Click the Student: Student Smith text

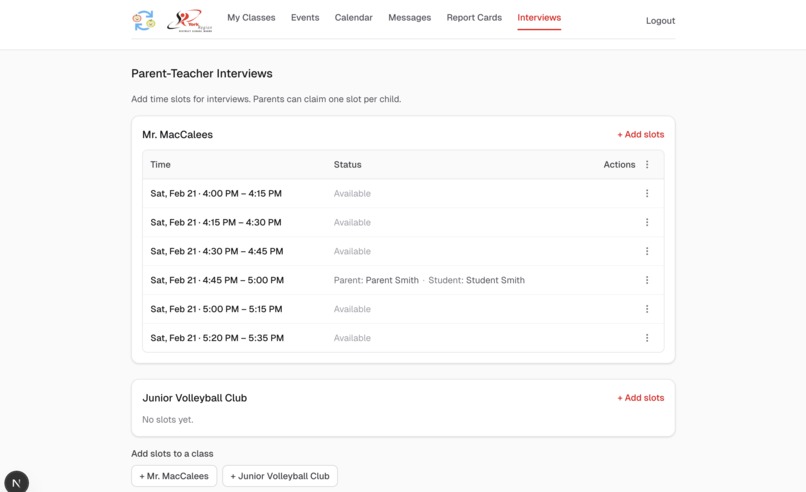(477, 280)
